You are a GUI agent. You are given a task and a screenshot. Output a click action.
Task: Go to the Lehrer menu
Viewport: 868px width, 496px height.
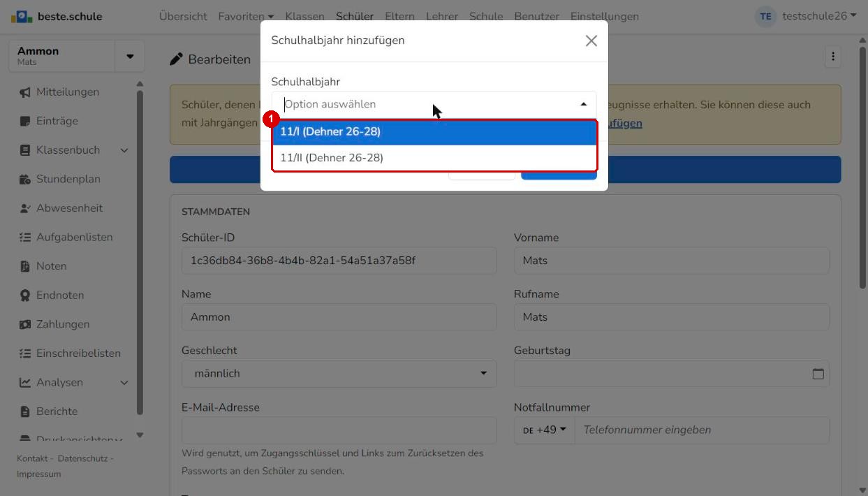coord(442,16)
